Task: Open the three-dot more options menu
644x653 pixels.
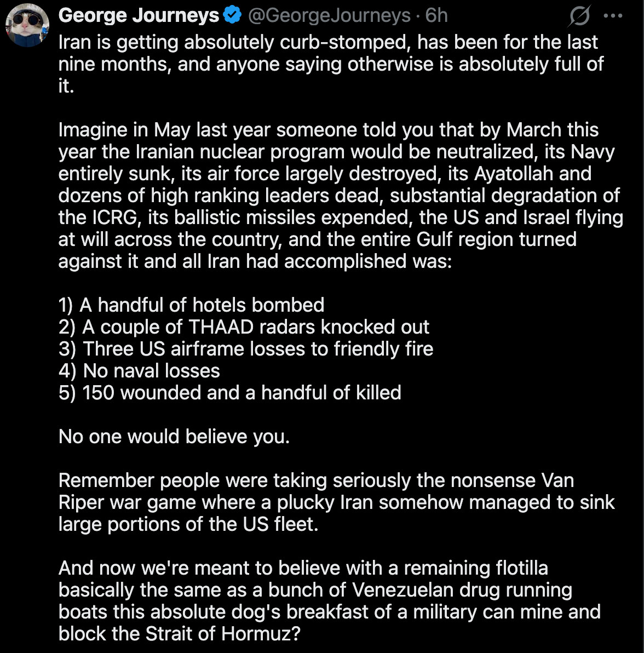Action: tap(613, 16)
